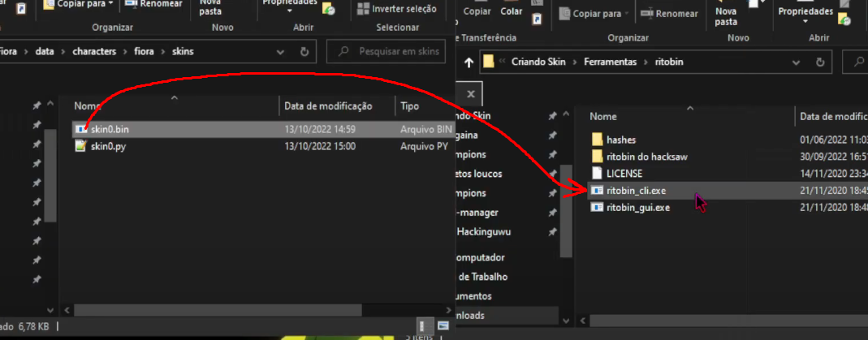868x340 pixels.
Task: Open Propriedades dropdown in left window
Action: coord(290,6)
